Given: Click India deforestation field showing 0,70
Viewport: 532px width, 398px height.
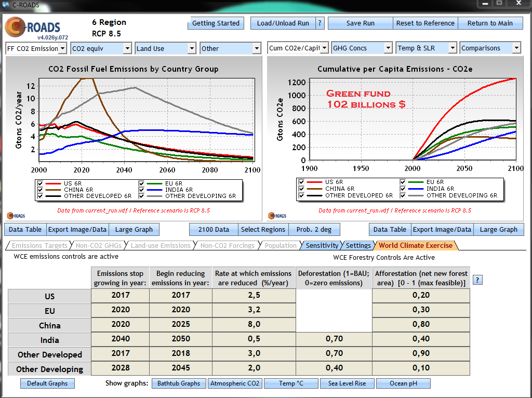Looking at the screenshot, I should point(334,339).
